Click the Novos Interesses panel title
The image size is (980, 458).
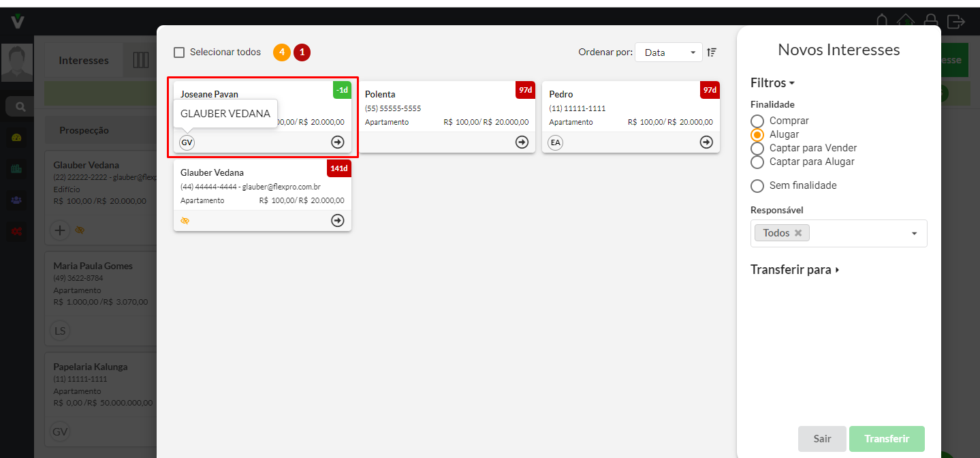tap(839, 50)
